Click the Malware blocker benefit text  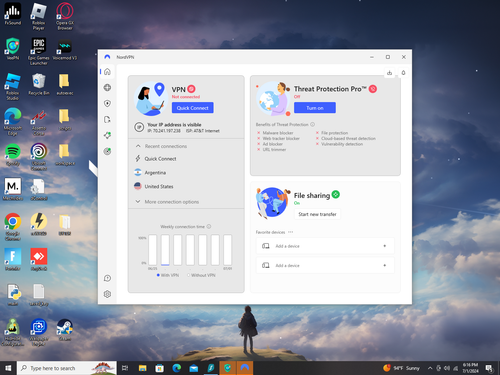click(x=278, y=133)
